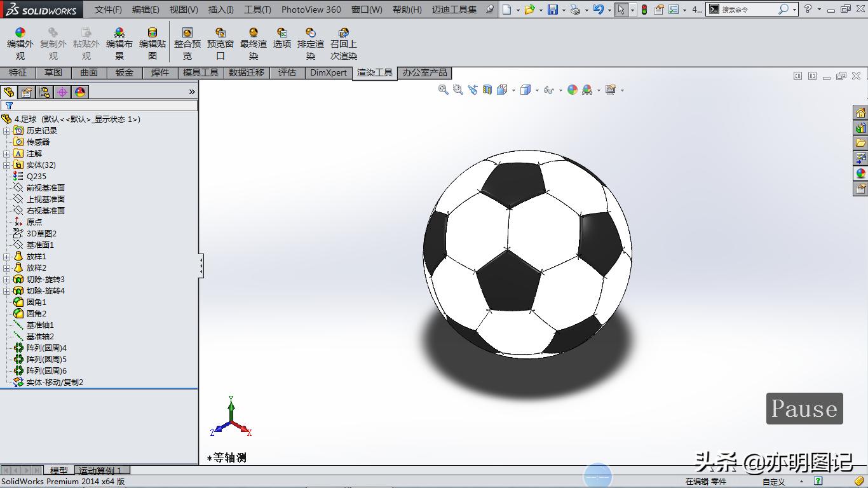This screenshot has height=488, width=868.
Task: Expand the 实体(32) solid bodies folder
Action: pyautogui.click(x=7, y=165)
